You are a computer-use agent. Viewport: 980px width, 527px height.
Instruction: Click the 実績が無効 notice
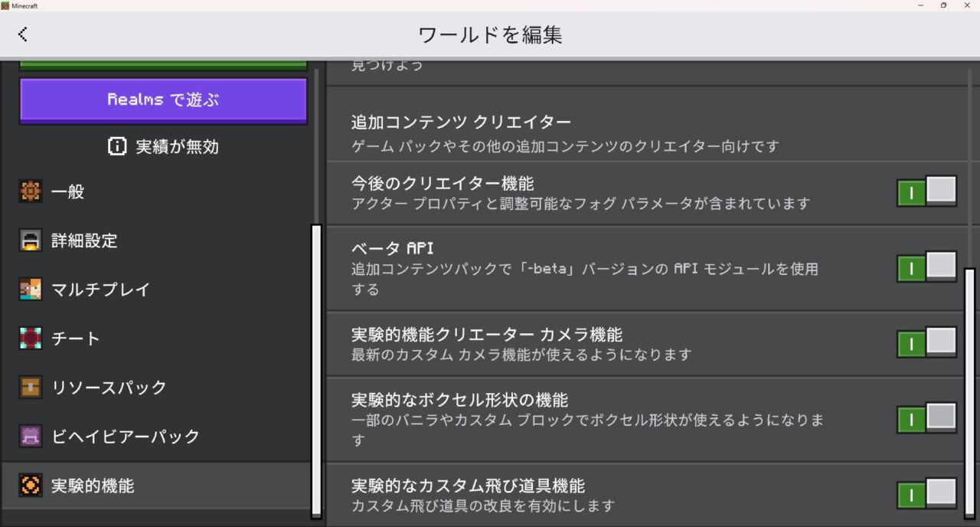click(x=164, y=146)
